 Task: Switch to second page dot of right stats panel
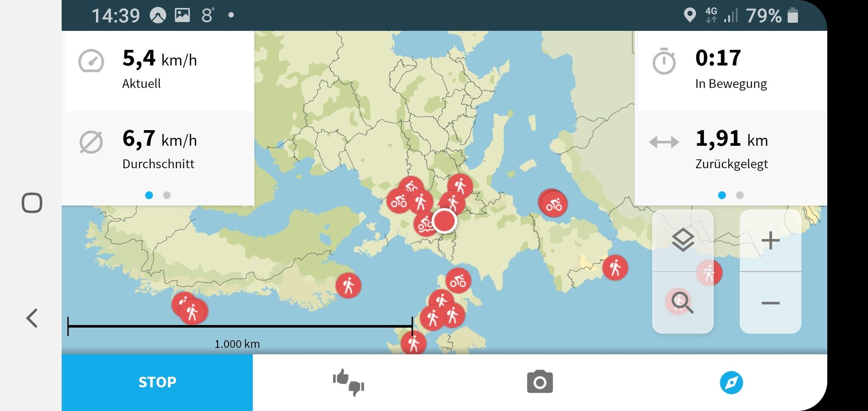pyautogui.click(x=740, y=195)
